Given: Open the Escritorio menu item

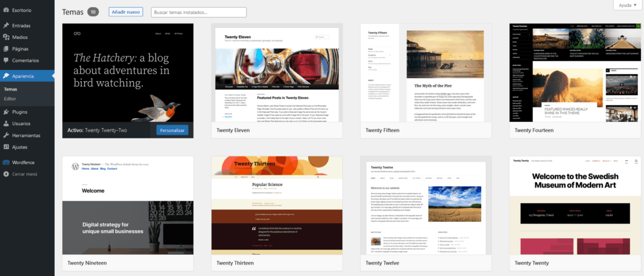Looking at the screenshot, I should 27,10.
